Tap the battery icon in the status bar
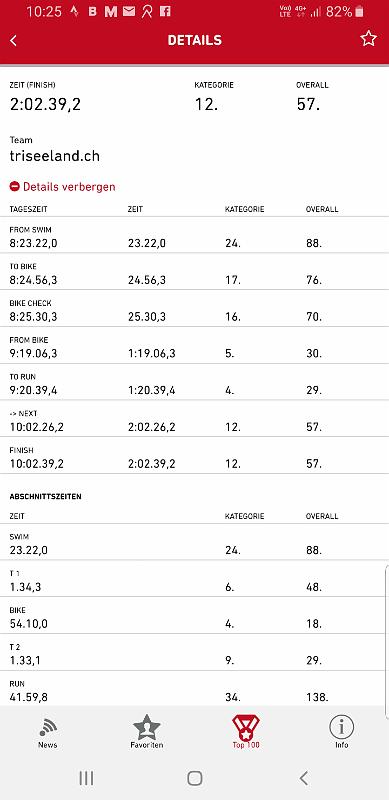This screenshot has width=389, height=800. (x=359, y=11)
